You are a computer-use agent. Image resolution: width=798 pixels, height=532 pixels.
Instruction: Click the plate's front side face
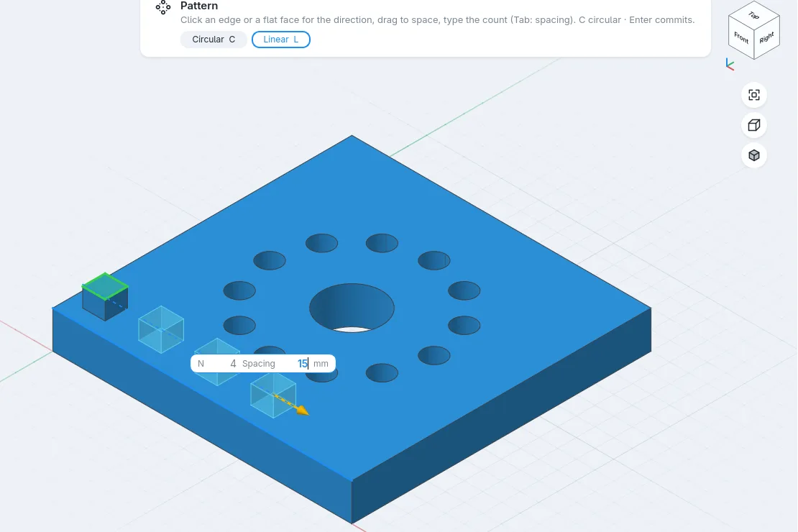pos(201,415)
